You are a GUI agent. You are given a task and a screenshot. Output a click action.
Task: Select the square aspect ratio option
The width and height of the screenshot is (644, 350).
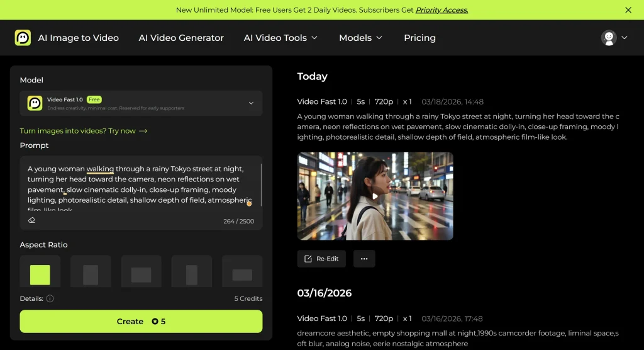click(x=40, y=271)
